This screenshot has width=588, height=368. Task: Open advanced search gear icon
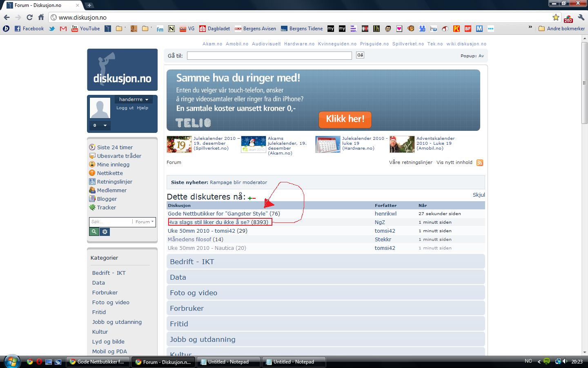(x=105, y=232)
